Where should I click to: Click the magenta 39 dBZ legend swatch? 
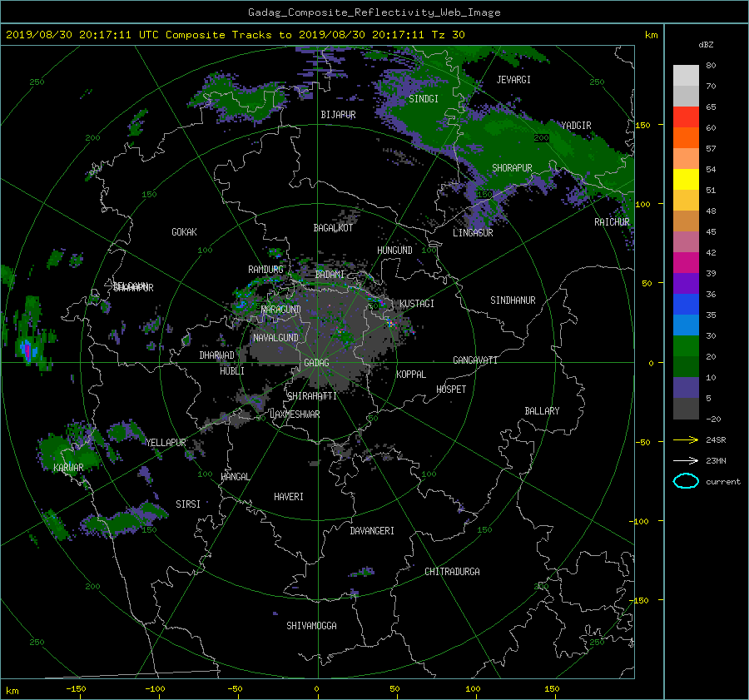686,263
